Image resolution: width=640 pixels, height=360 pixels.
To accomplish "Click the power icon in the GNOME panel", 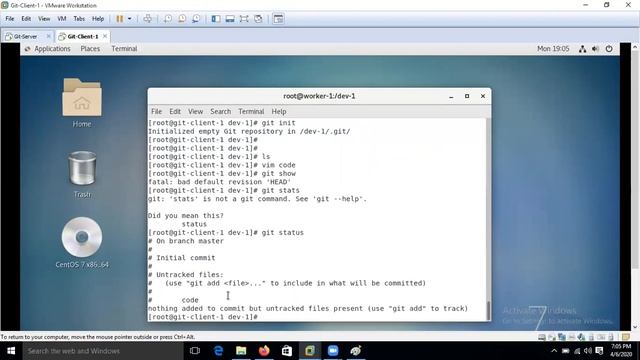I will point(609,49).
